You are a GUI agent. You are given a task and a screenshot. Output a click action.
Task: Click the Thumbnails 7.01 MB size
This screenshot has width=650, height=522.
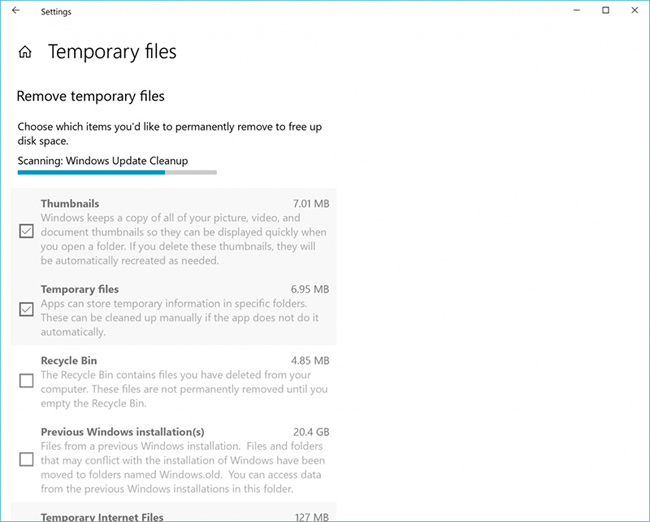pyautogui.click(x=310, y=204)
